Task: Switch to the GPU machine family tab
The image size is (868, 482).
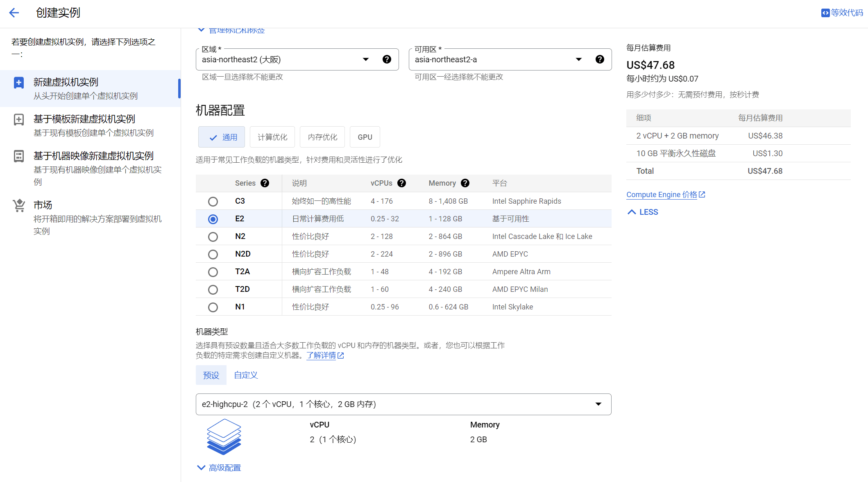Action: coord(365,137)
